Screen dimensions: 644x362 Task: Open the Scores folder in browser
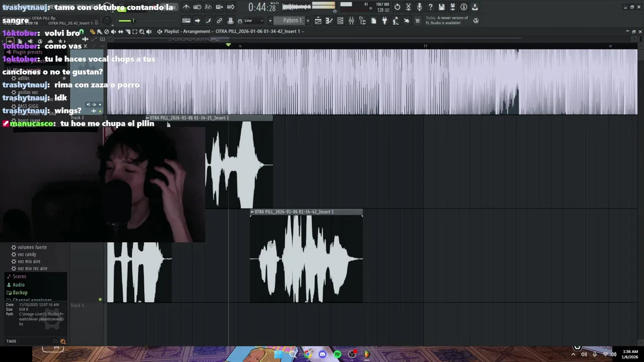(19, 277)
